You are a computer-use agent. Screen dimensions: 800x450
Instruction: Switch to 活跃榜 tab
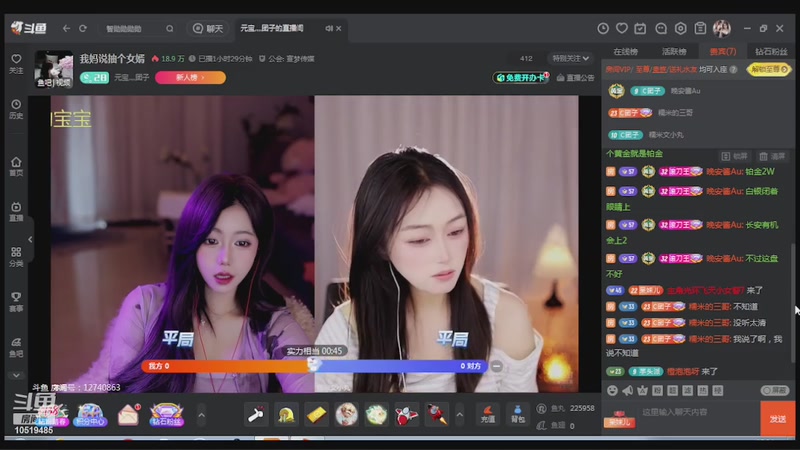pyautogui.click(x=674, y=52)
